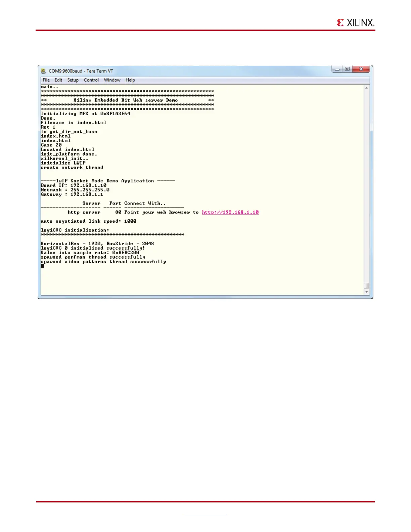
Task: Click the 'Board IP: 192.168.1.10' line
Action: [74, 185]
